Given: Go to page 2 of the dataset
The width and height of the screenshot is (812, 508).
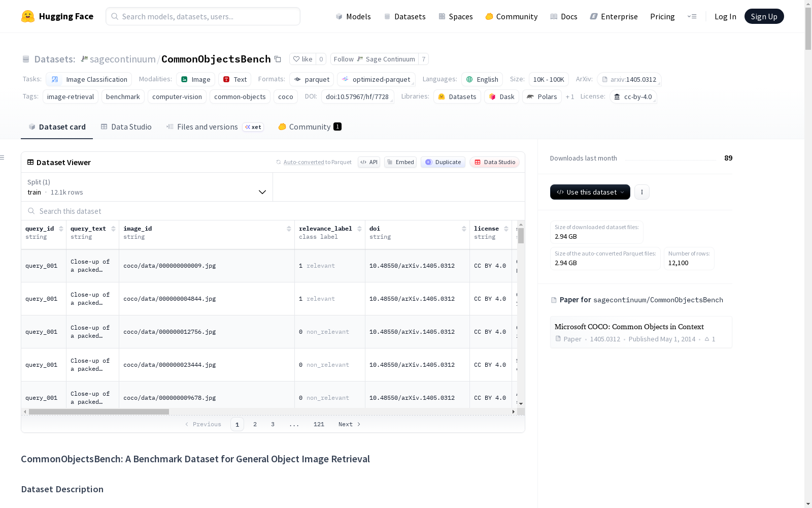Looking at the screenshot, I should coord(255,424).
